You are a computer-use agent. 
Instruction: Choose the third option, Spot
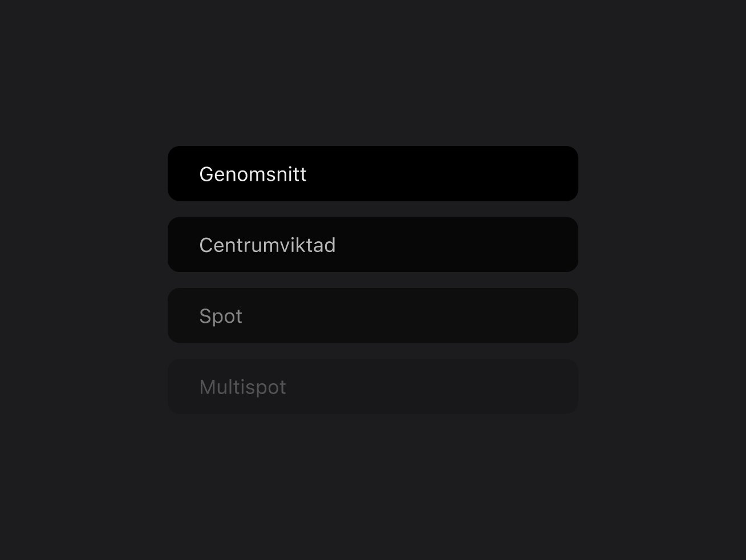(372, 315)
